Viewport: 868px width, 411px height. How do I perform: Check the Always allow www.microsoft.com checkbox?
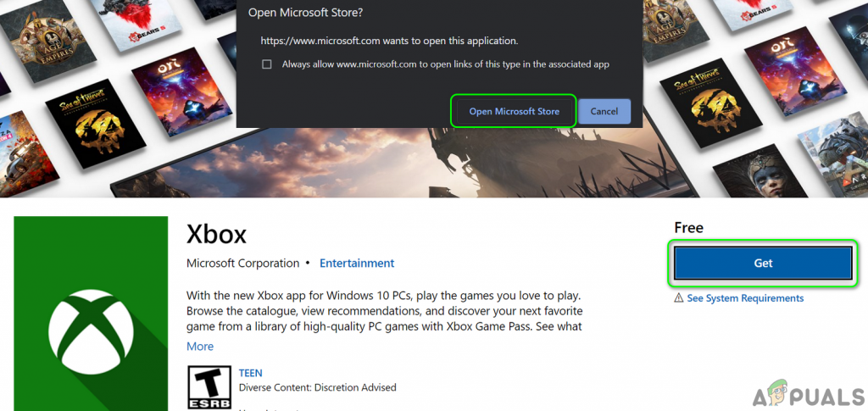pyautogui.click(x=267, y=64)
